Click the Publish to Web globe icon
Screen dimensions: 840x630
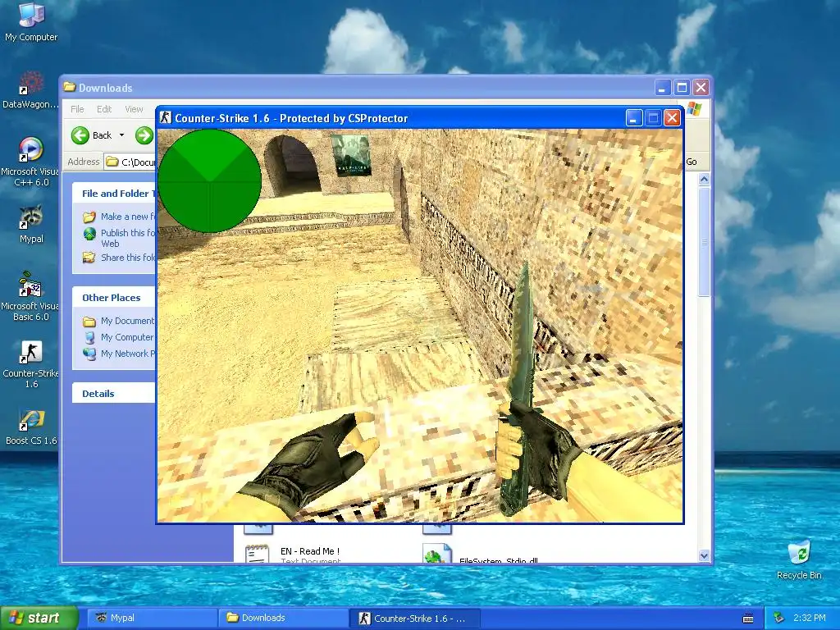[x=89, y=234]
